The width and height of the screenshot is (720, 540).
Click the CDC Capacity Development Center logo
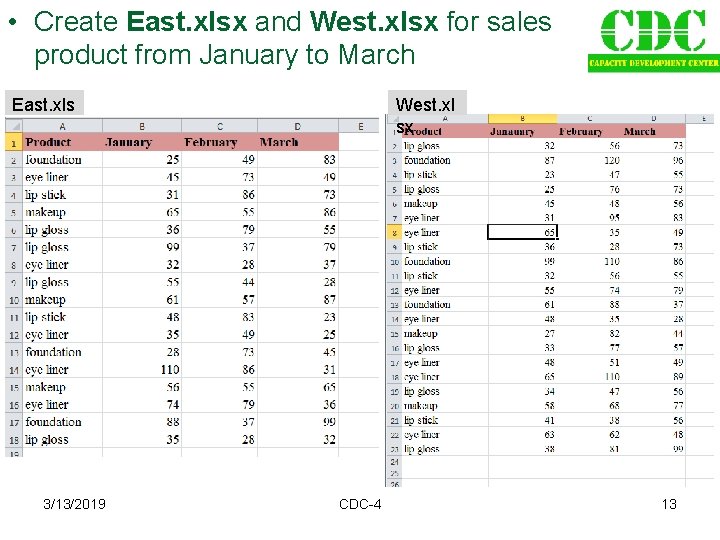652,40
